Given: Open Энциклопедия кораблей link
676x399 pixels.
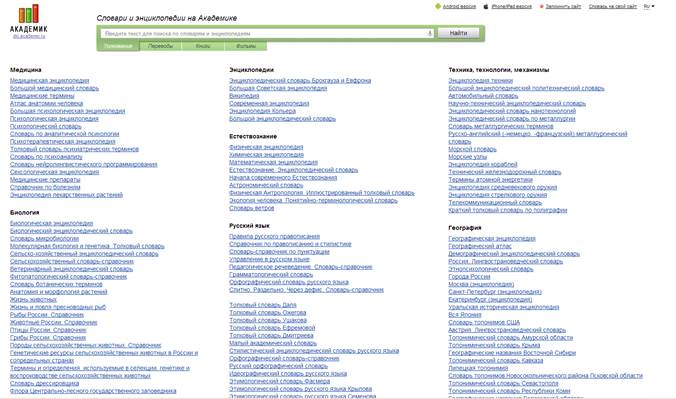Looking at the screenshot, I should tap(483, 164).
